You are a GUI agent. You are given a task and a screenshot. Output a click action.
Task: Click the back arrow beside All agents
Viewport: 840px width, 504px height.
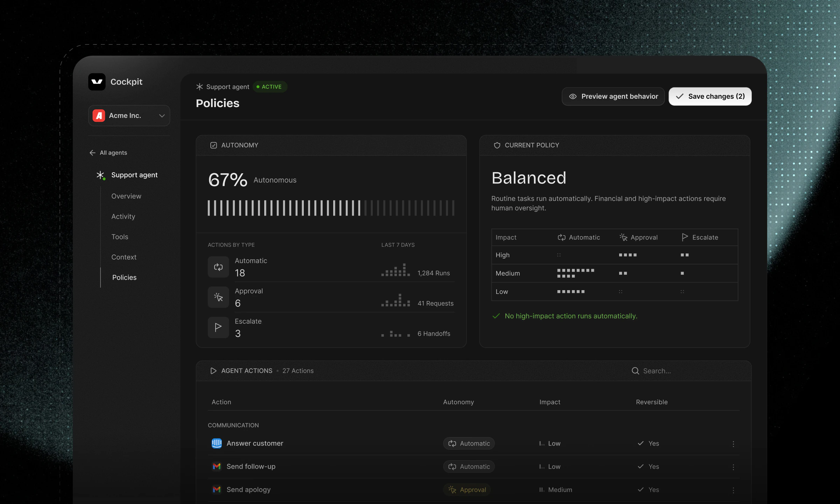click(x=92, y=153)
